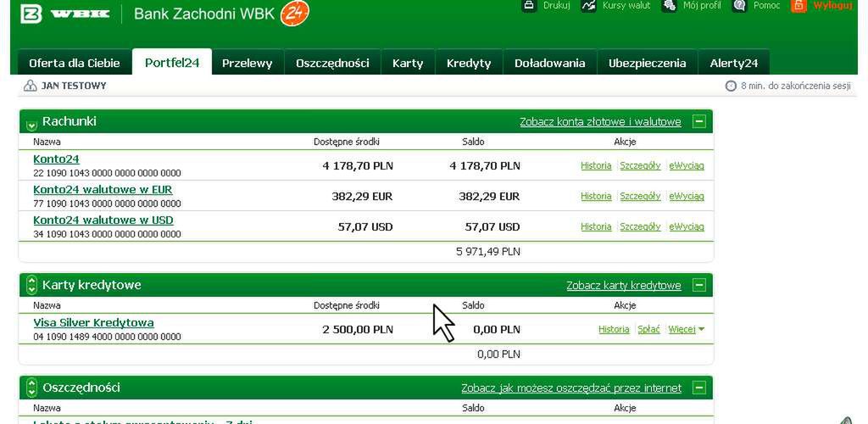Screen dimensions: 868x424
Task: Open the Zobacz karty kredytowe link
Action: tap(624, 286)
